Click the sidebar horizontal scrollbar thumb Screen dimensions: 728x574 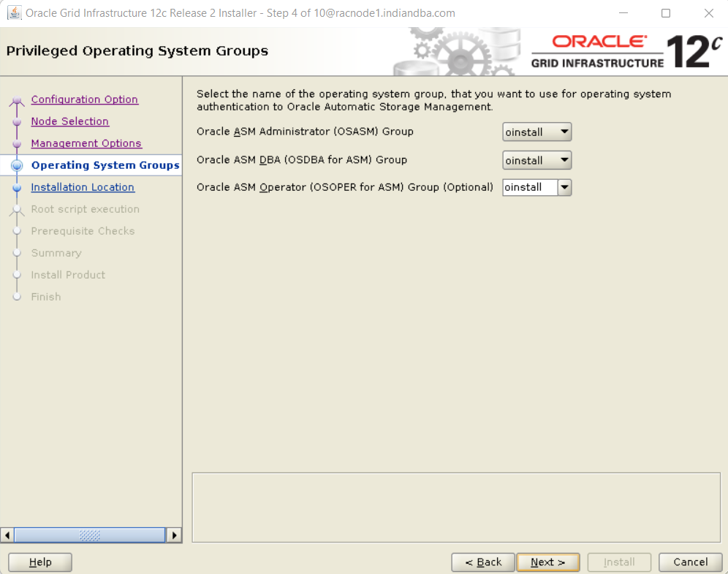tap(90, 535)
